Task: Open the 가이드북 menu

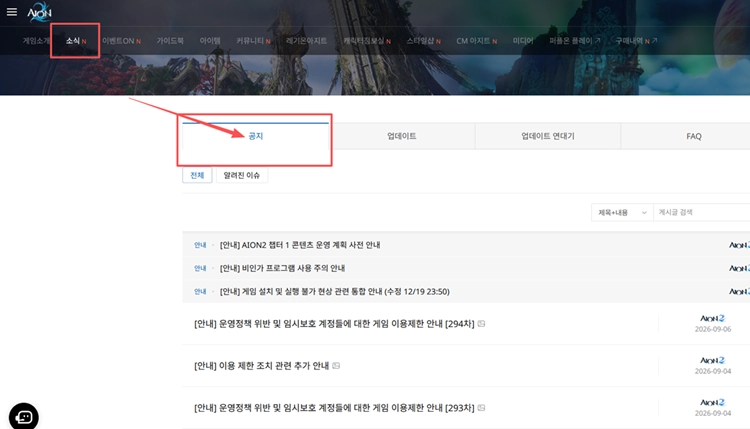Action: point(170,41)
